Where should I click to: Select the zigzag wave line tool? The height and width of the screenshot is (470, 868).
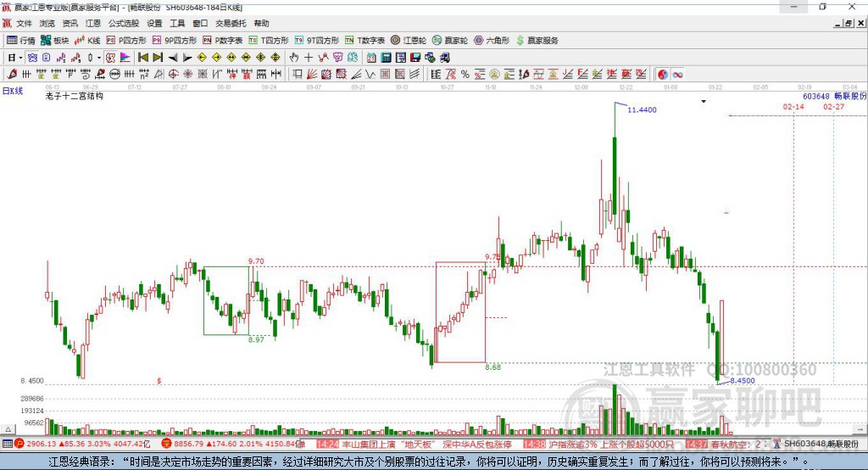[x=370, y=75]
